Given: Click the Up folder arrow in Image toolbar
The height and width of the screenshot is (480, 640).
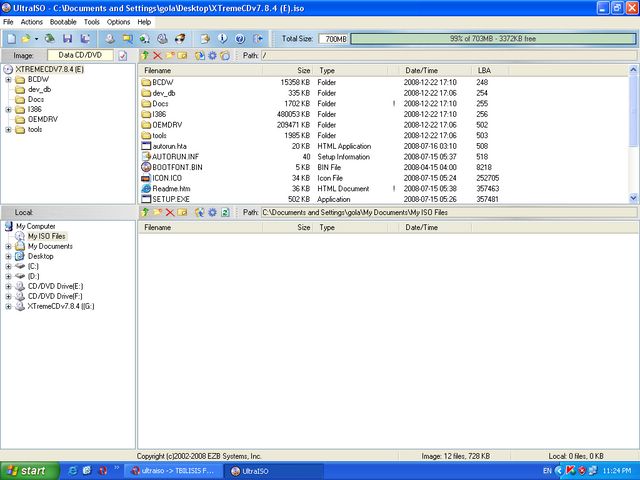Looking at the screenshot, I should [144, 55].
